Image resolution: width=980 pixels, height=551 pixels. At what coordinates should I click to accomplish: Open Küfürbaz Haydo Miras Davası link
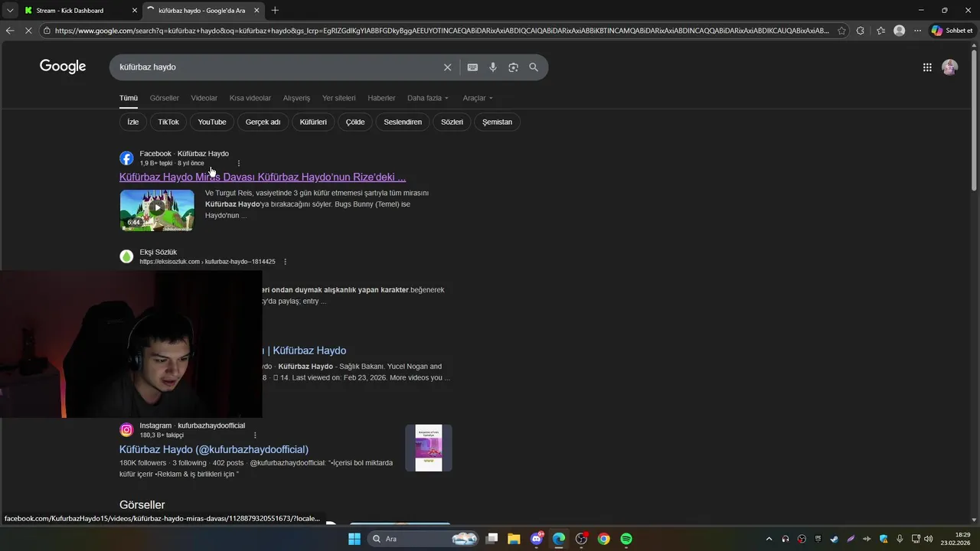pos(263,177)
